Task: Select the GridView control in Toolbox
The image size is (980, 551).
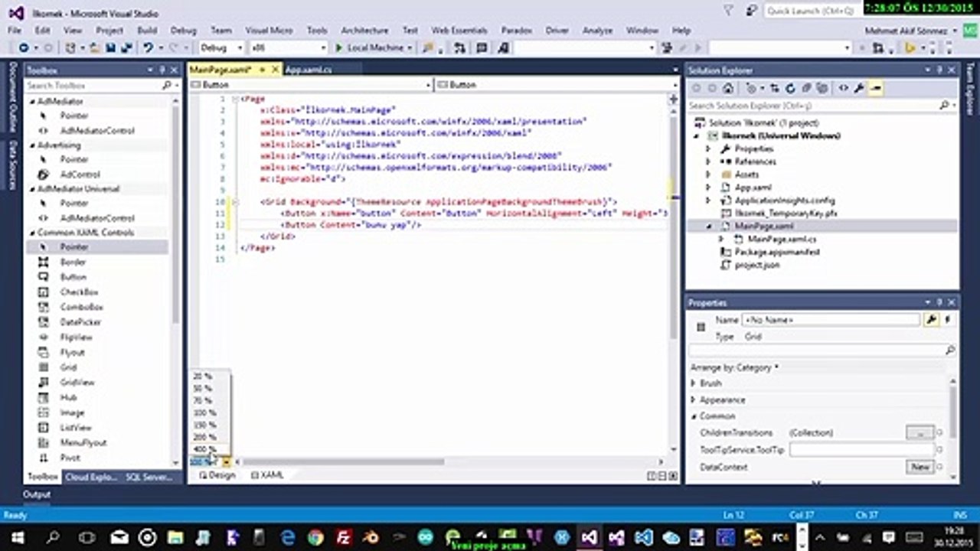Action: 77,382
